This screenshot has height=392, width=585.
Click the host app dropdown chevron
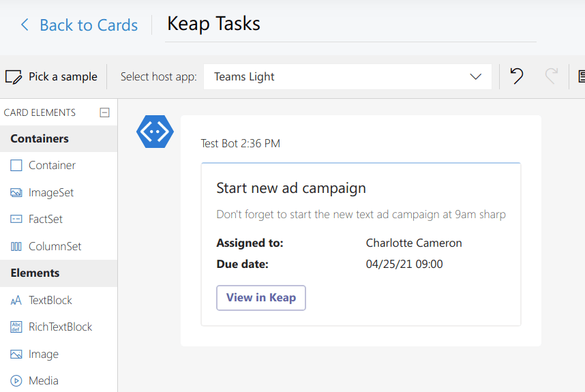coord(475,77)
